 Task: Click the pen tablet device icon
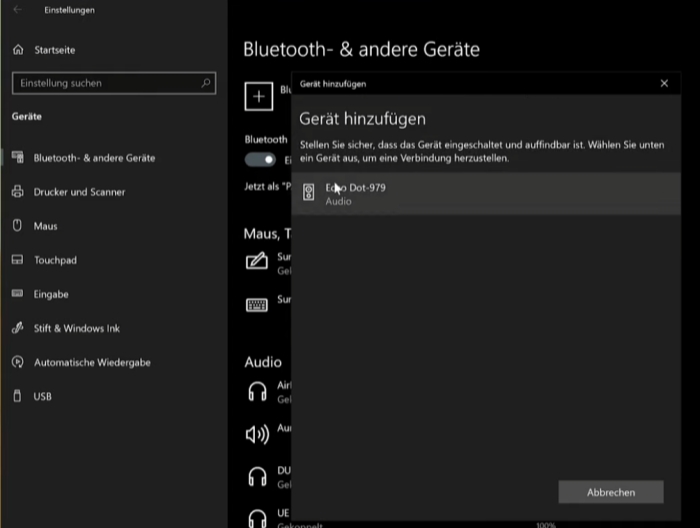point(257,261)
